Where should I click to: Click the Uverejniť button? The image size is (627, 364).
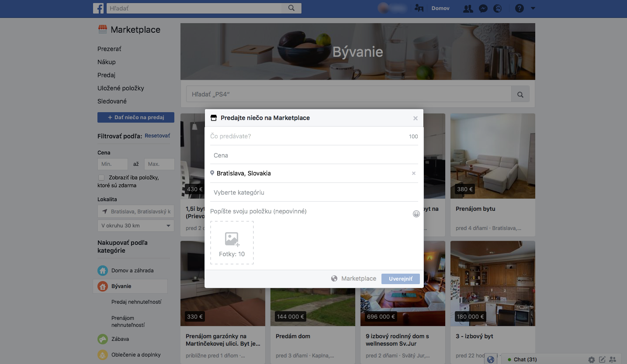(401, 279)
